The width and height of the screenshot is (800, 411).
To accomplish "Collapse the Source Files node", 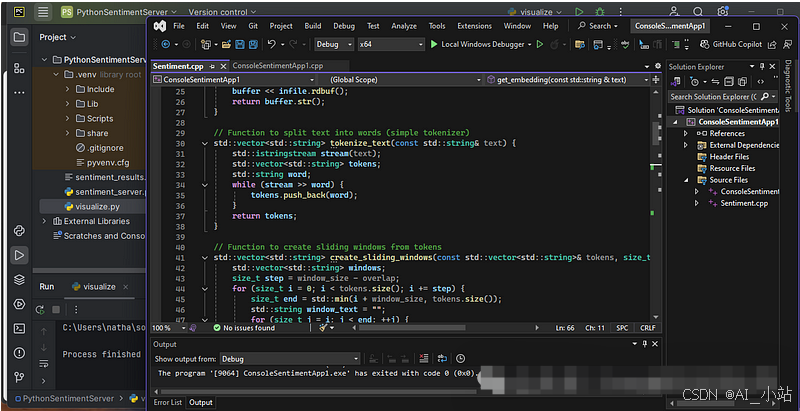I will 686,179.
